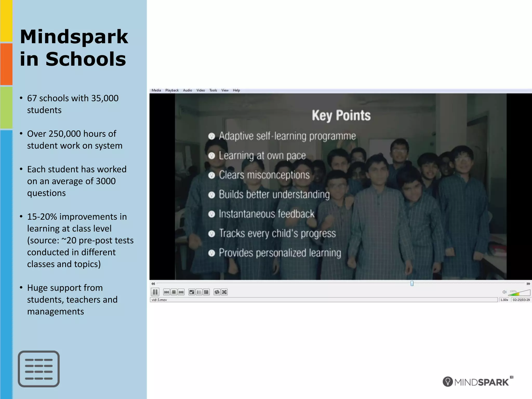Click 'Instantaneous feedback' text in video
Screen dimensions: 532x399
coord(267,214)
